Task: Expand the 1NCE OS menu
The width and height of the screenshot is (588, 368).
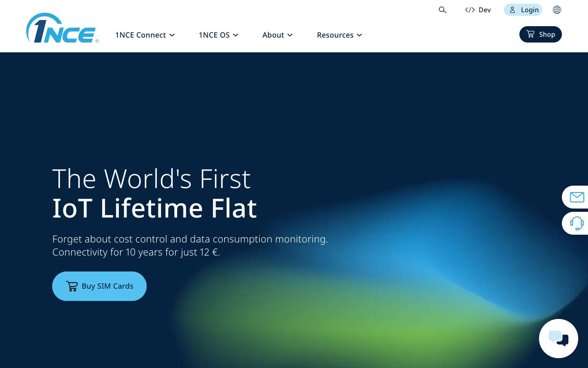Action: tap(218, 35)
